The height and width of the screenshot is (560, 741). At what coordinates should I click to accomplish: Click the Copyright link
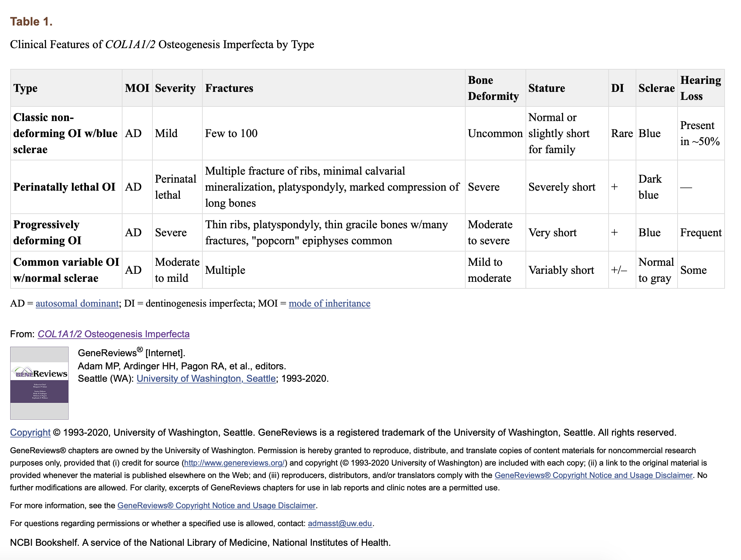30,432
